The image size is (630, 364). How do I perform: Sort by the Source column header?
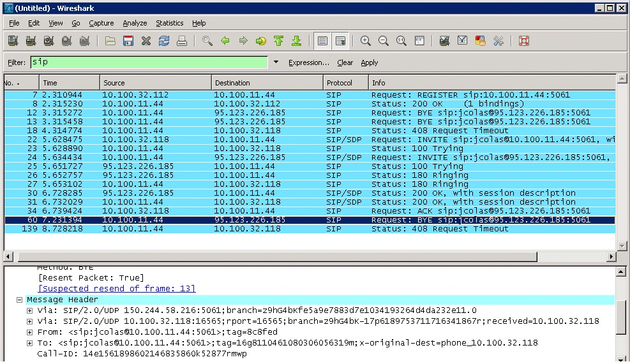coord(156,83)
